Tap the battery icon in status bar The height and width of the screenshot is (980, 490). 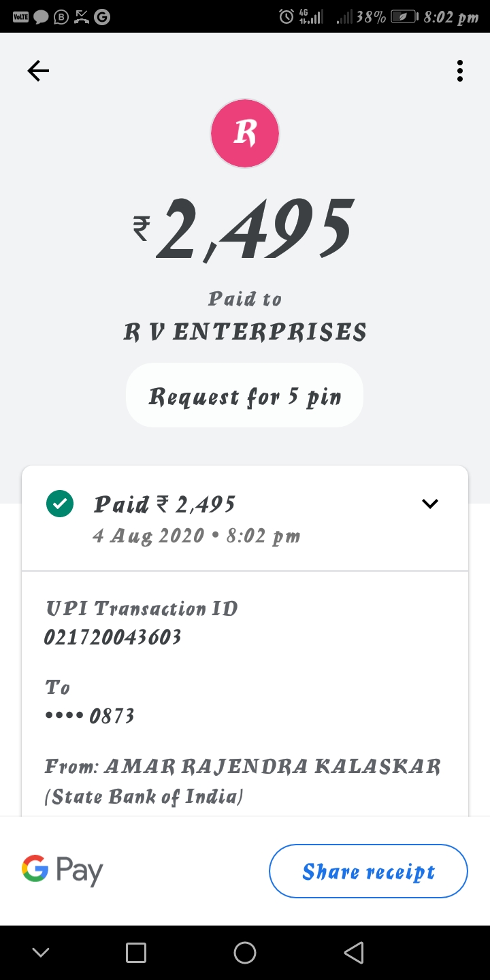pyautogui.click(x=404, y=17)
